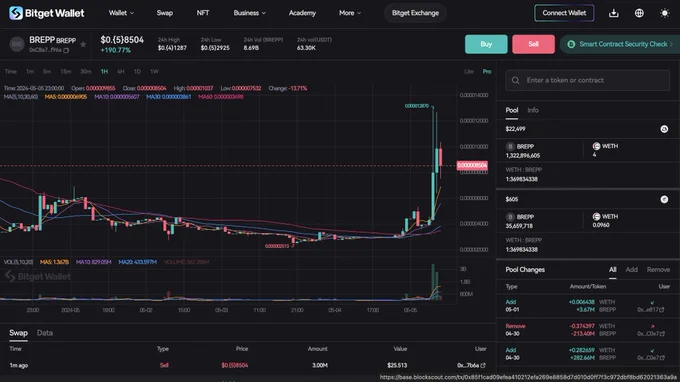Image resolution: width=680 pixels, height=382 pixels.
Task: Click the Bitget Wallet logo
Action: [46, 13]
